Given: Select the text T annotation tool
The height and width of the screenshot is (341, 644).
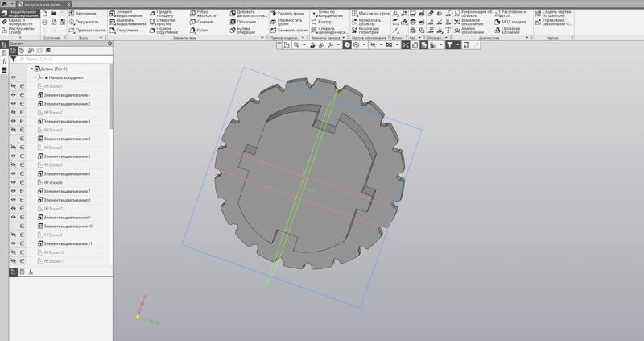Looking at the screenshot, I should click(x=448, y=31).
